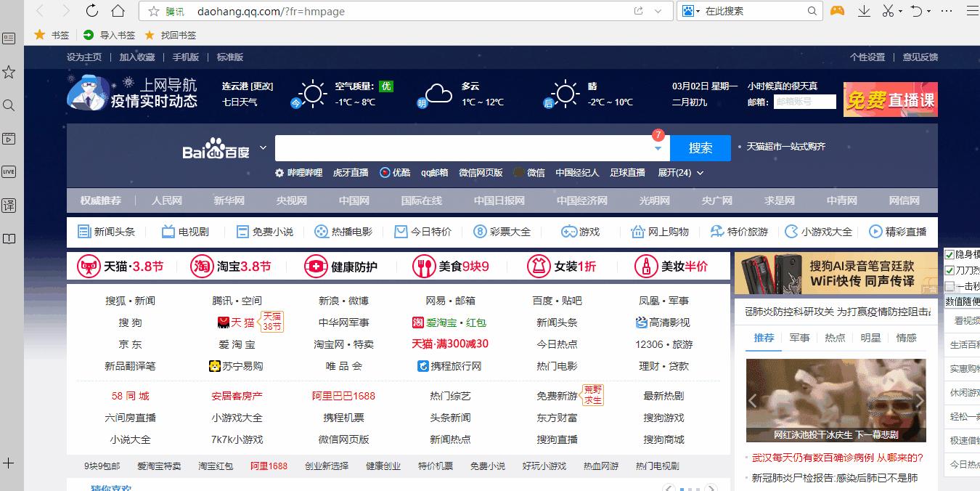Open the sidebar search icon

click(9, 105)
